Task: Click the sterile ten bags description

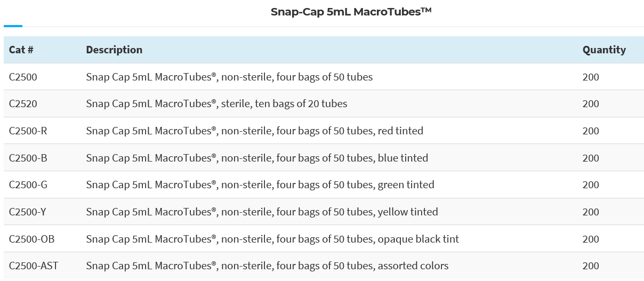Action: click(216, 104)
